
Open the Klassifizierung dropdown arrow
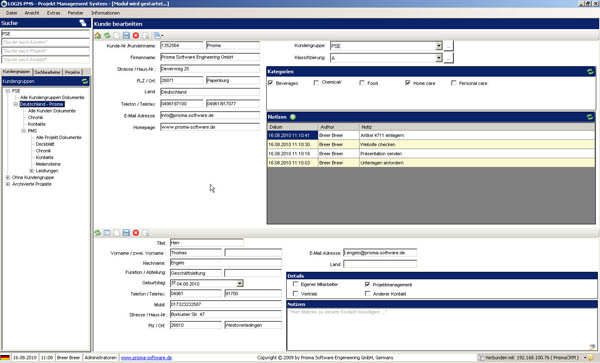[x=439, y=58]
